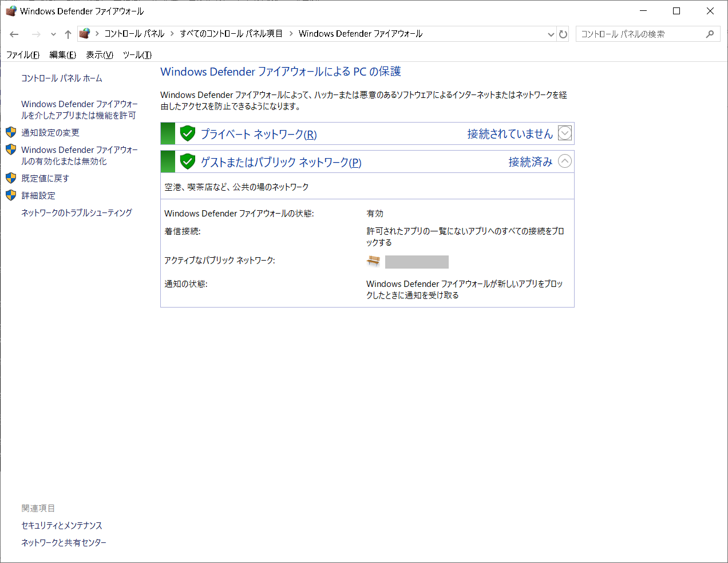Minimize the firewall window
This screenshot has height=563, width=728.
click(643, 11)
